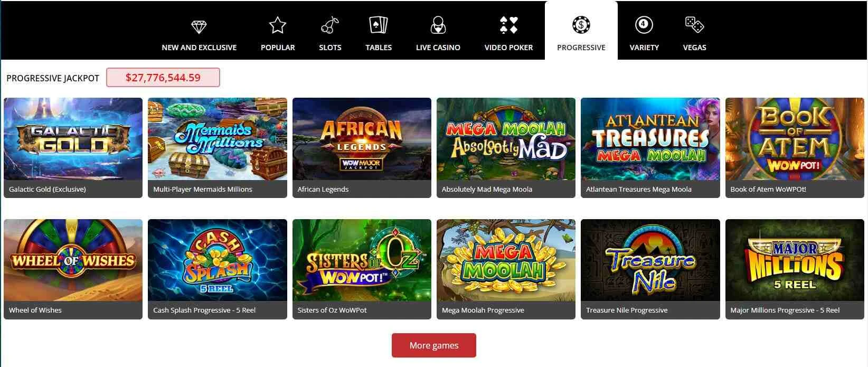Select the star Popular icon

coord(277,25)
